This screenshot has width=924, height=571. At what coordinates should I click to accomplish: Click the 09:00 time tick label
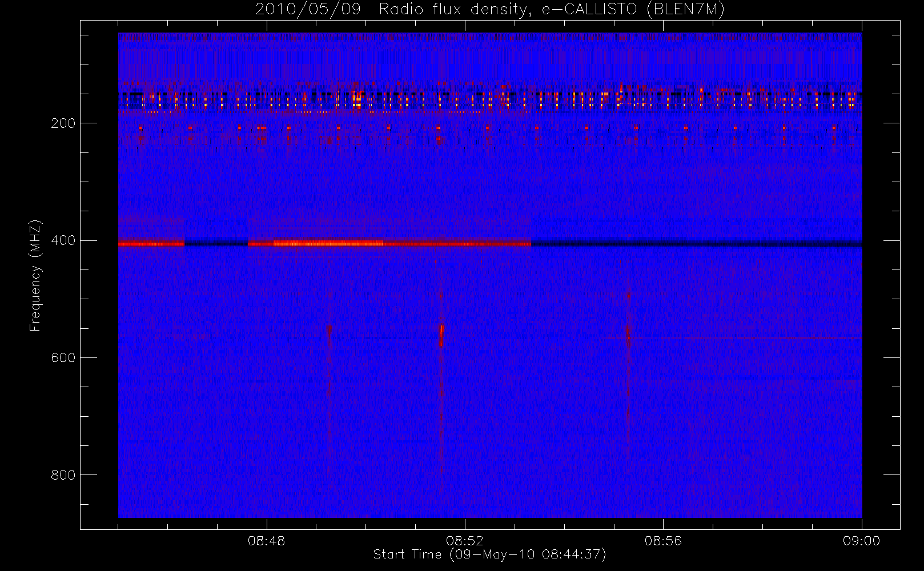861,541
